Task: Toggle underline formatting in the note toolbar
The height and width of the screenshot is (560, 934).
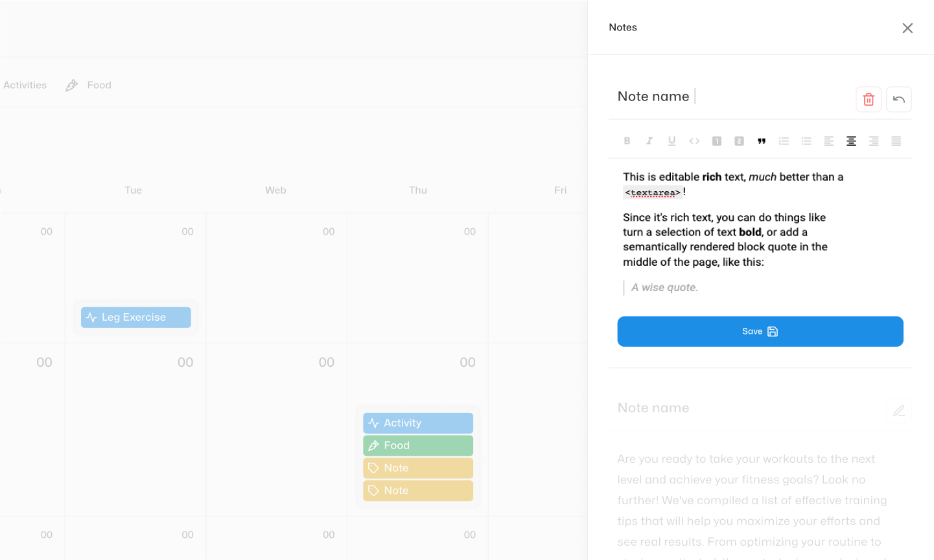Action: click(671, 141)
